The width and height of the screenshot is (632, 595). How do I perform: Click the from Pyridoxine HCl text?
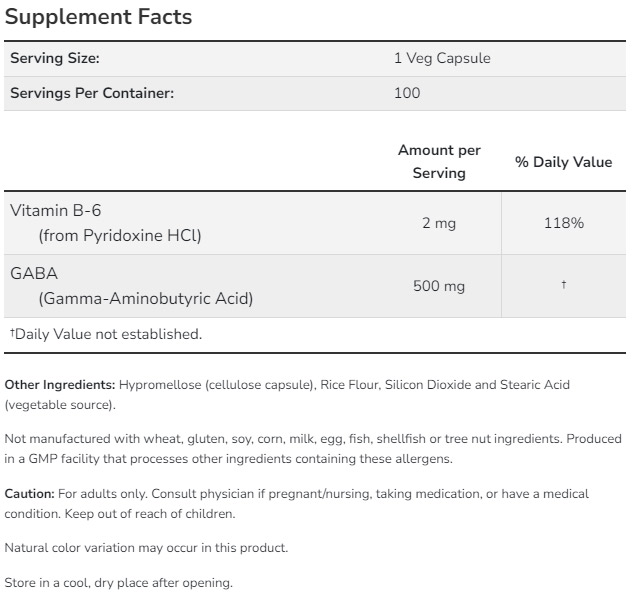(x=120, y=236)
